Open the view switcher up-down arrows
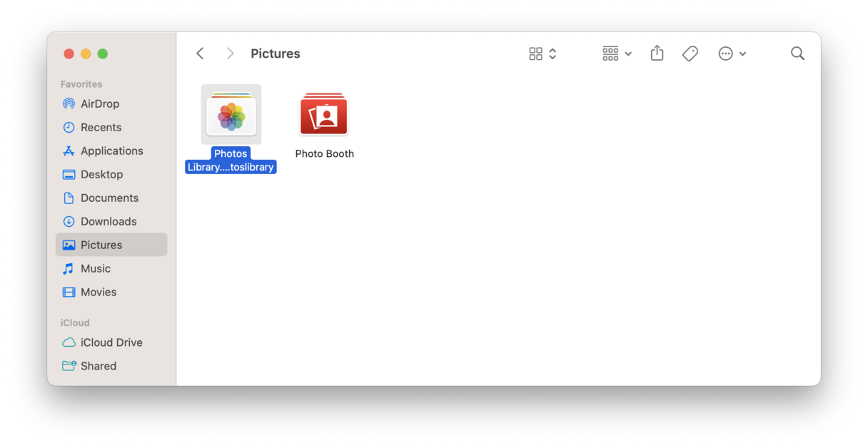868x448 pixels. [552, 54]
